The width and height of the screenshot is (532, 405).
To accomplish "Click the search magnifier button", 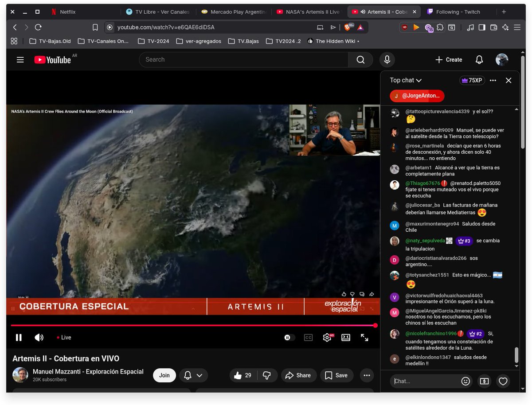I will coord(360,59).
